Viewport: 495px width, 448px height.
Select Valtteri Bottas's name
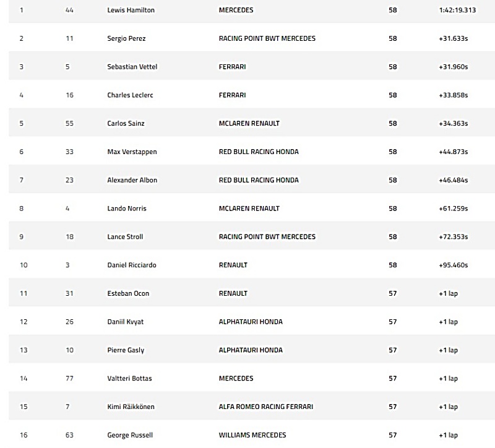point(129,378)
